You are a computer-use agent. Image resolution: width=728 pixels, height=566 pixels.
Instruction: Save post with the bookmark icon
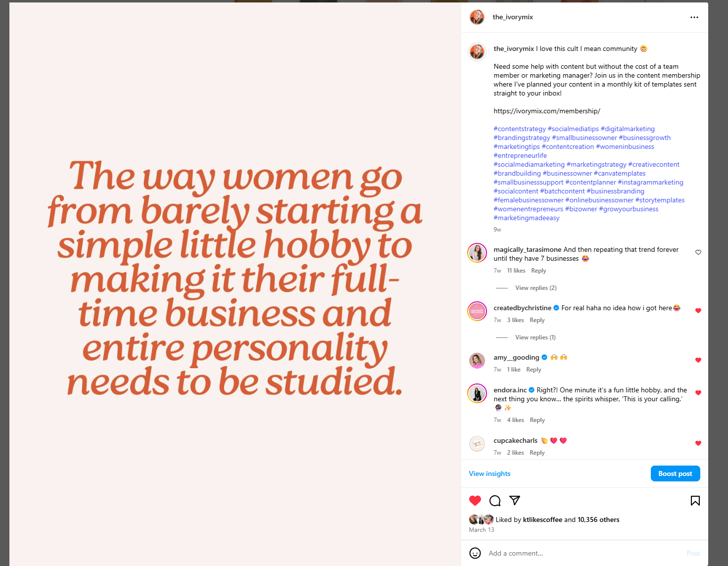[x=695, y=501]
